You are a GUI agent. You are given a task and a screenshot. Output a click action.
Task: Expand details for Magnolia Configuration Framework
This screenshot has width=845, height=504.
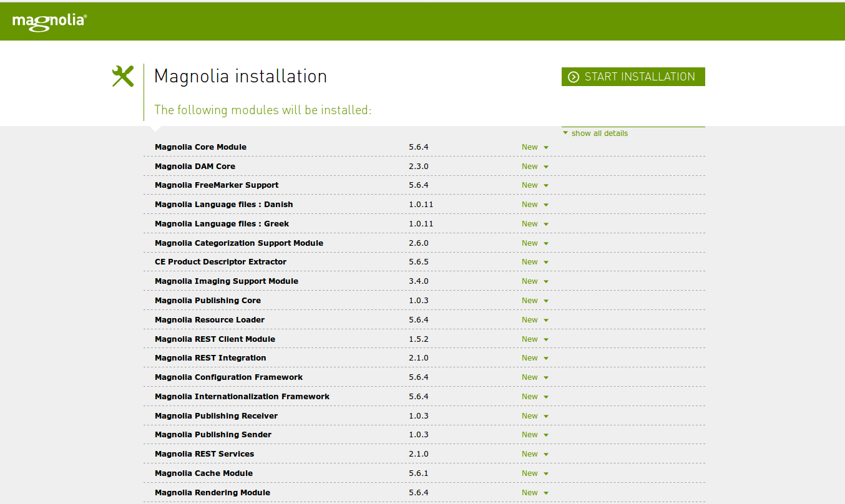pos(535,377)
